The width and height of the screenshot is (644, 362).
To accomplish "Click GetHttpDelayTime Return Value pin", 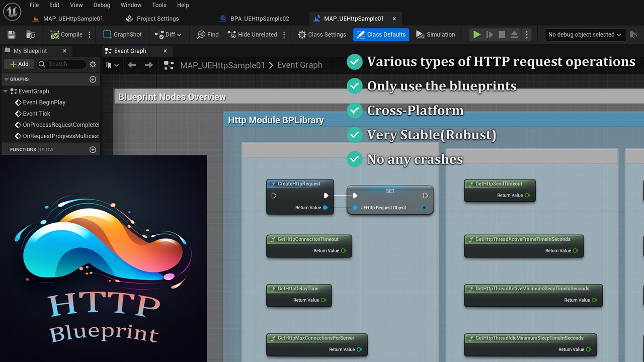I will point(324,300).
